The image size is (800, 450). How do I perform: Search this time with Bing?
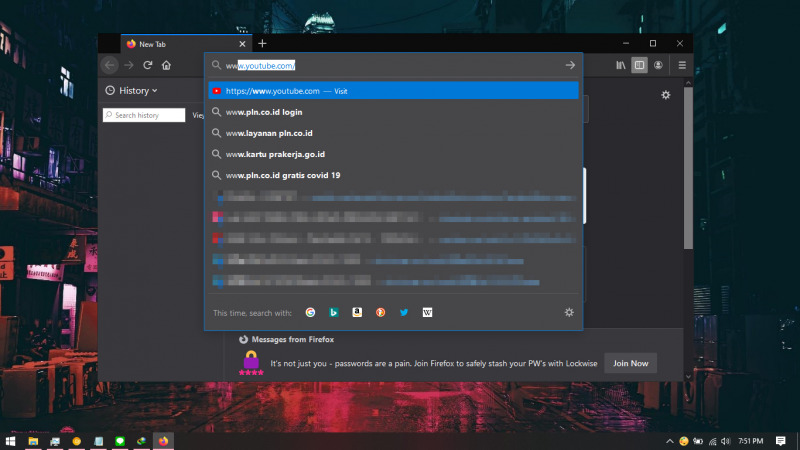coord(334,312)
